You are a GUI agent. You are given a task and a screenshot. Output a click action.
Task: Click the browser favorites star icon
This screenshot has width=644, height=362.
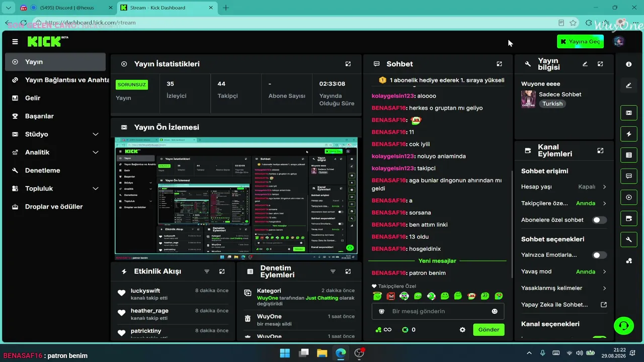[x=573, y=23]
